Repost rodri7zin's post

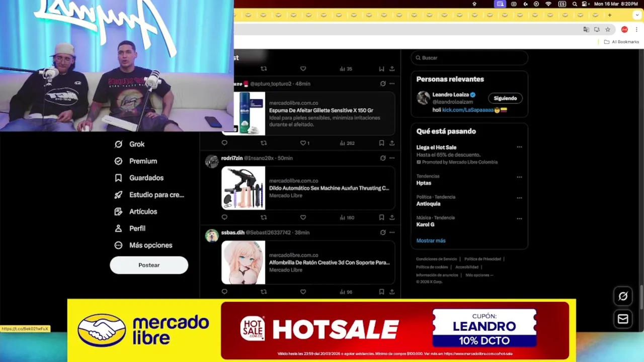(x=264, y=217)
